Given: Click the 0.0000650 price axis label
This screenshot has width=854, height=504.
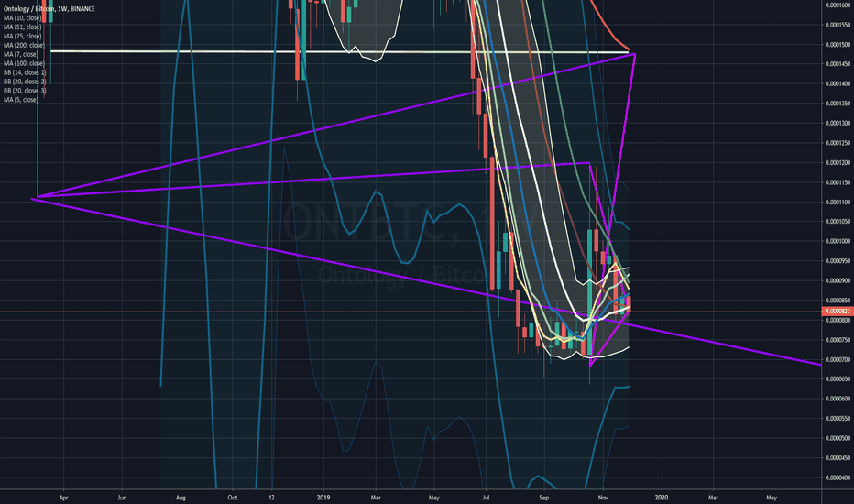Looking at the screenshot, I should pyautogui.click(x=838, y=379).
